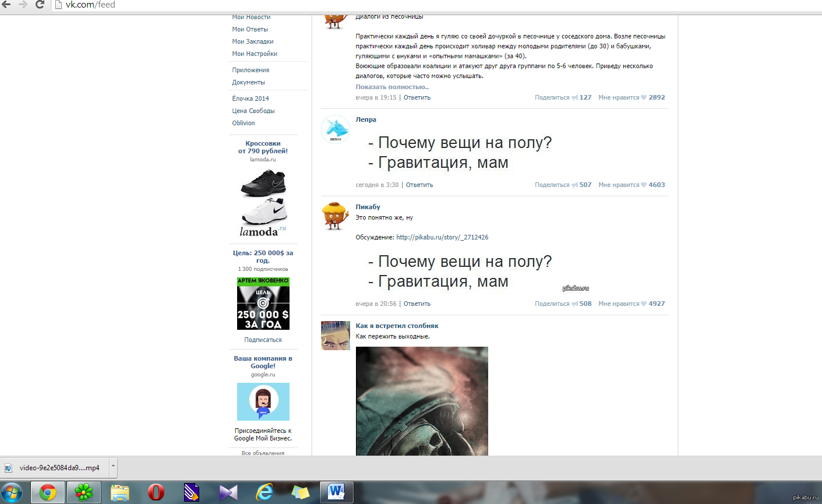
Task: Launch ICQ from the taskbar
Action: click(x=83, y=492)
